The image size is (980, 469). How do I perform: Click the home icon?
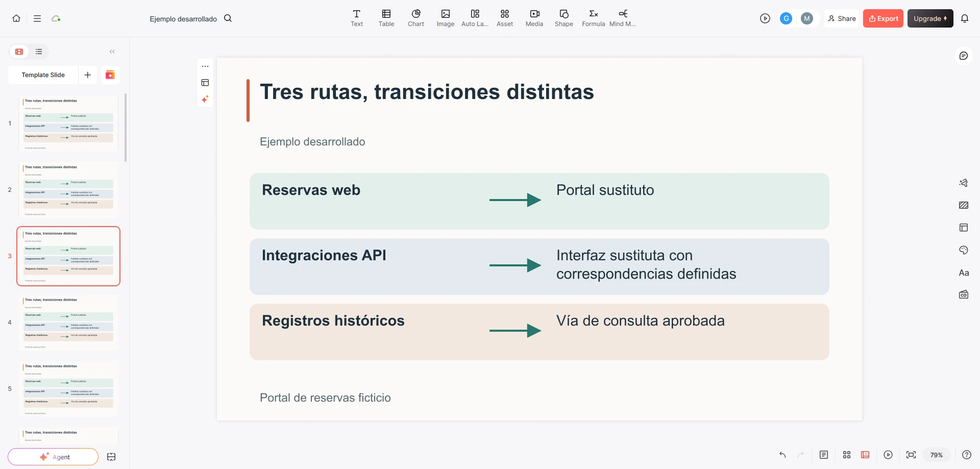coord(16,18)
